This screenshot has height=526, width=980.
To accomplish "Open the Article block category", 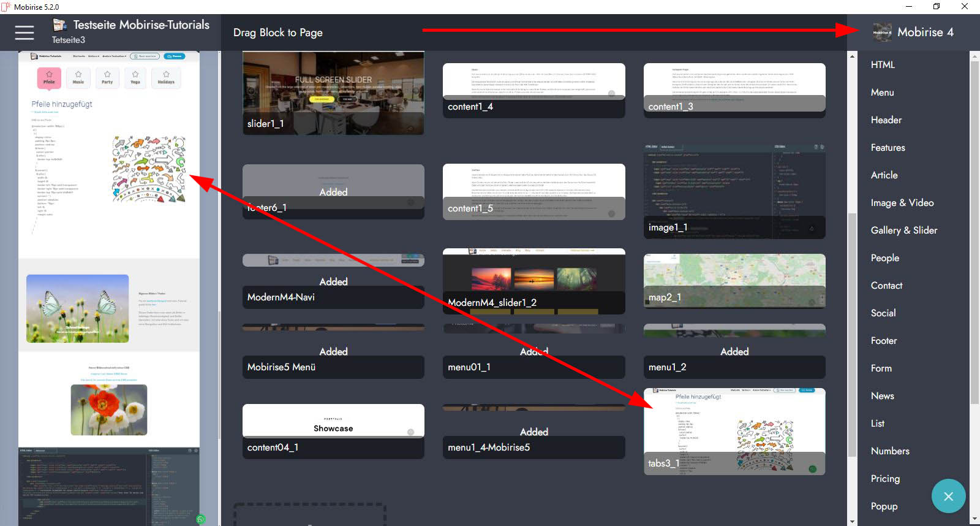I will [884, 175].
